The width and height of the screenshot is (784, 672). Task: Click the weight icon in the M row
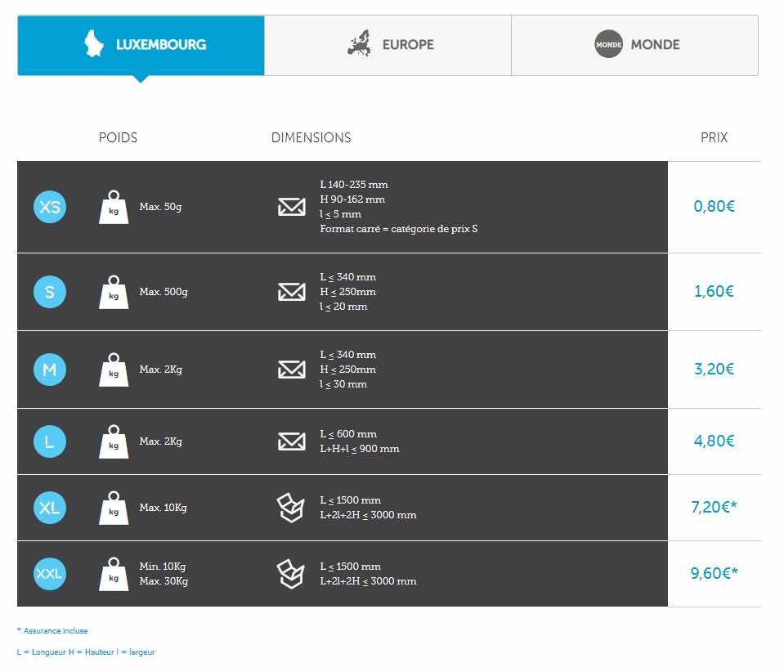(x=114, y=370)
